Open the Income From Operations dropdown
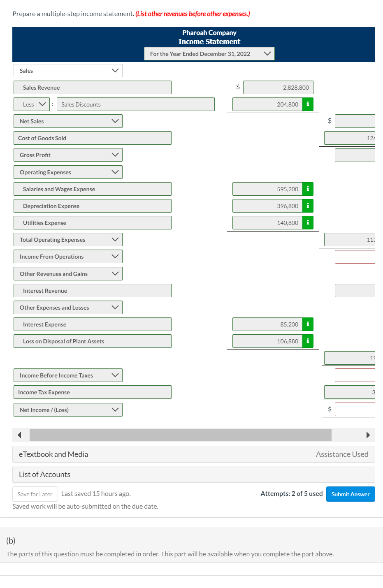This screenshot has height=588, width=383. coord(68,257)
